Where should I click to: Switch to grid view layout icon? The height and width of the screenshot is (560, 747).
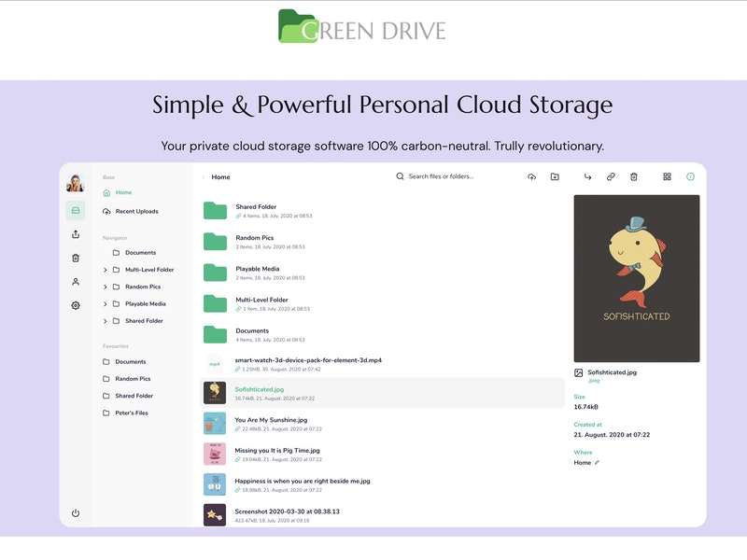[665, 177]
